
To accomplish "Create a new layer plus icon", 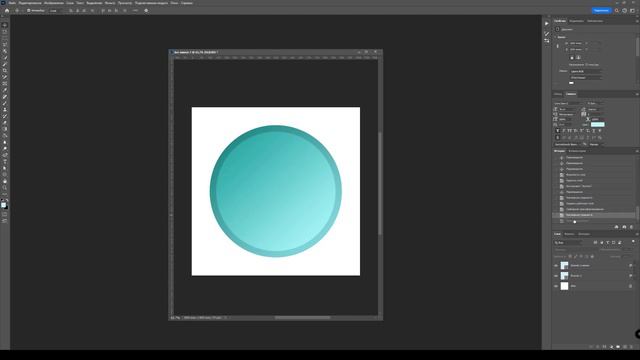I will pyautogui.click(x=625, y=347).
